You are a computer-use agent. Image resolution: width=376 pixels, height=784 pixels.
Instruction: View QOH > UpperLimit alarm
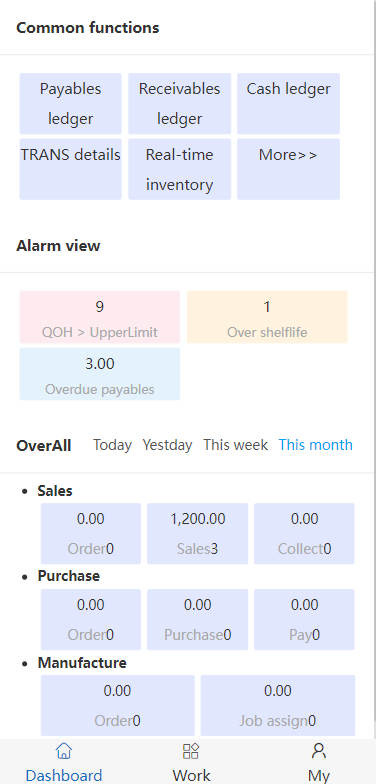[100, 317]
